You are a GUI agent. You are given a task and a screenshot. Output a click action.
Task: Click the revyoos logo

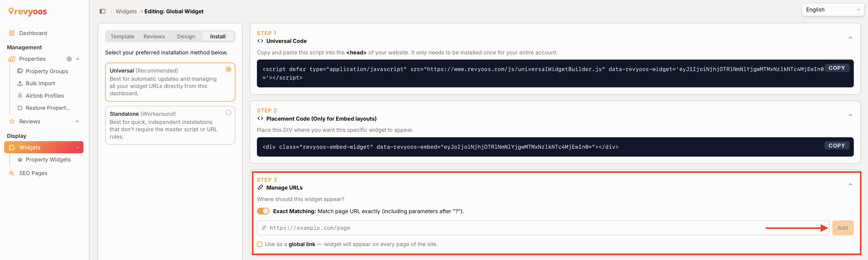pyautogui.click(x=28, y=12)
